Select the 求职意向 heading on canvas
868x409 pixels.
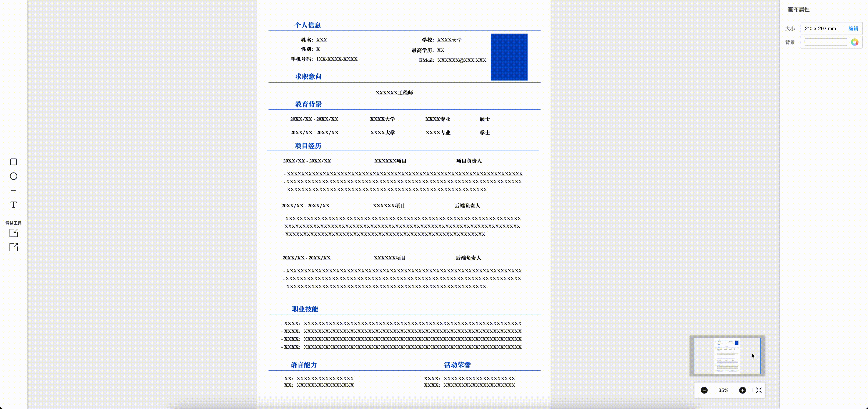(308, 77)
